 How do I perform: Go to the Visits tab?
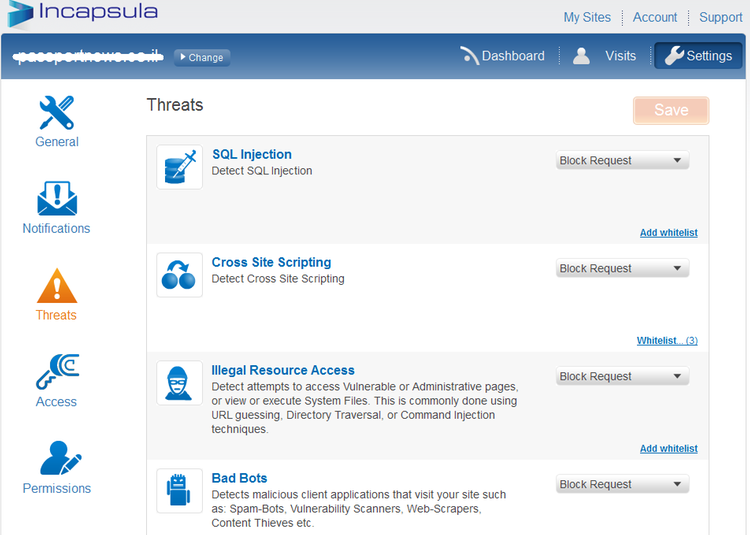[x=605, y=56]
